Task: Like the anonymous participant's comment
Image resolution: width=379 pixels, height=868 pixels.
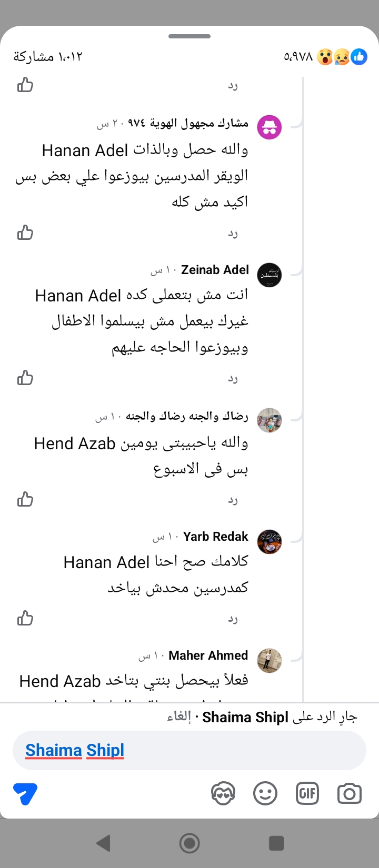Action: (25, 233)
